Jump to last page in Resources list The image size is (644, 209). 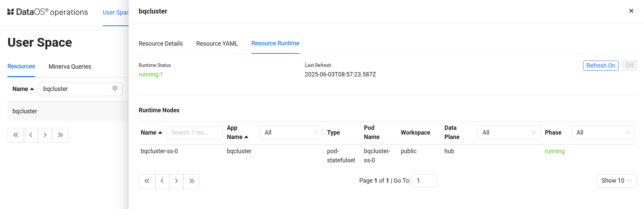coord(60,135)
